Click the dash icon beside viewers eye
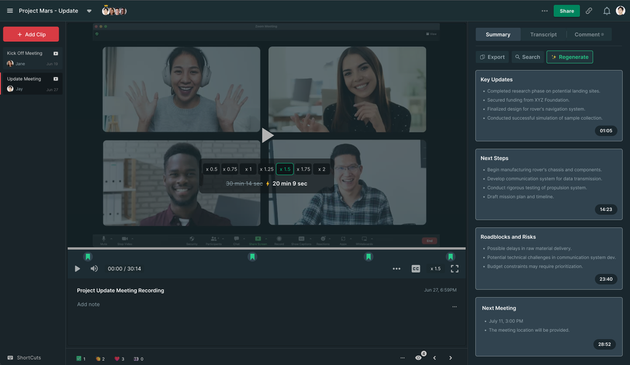 tap(402, 358)
